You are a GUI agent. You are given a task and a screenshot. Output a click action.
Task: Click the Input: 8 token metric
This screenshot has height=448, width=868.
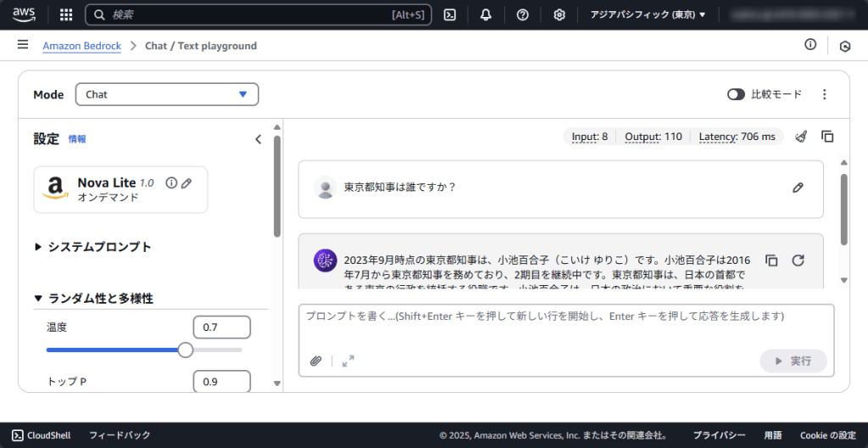(x=590, y=137)
